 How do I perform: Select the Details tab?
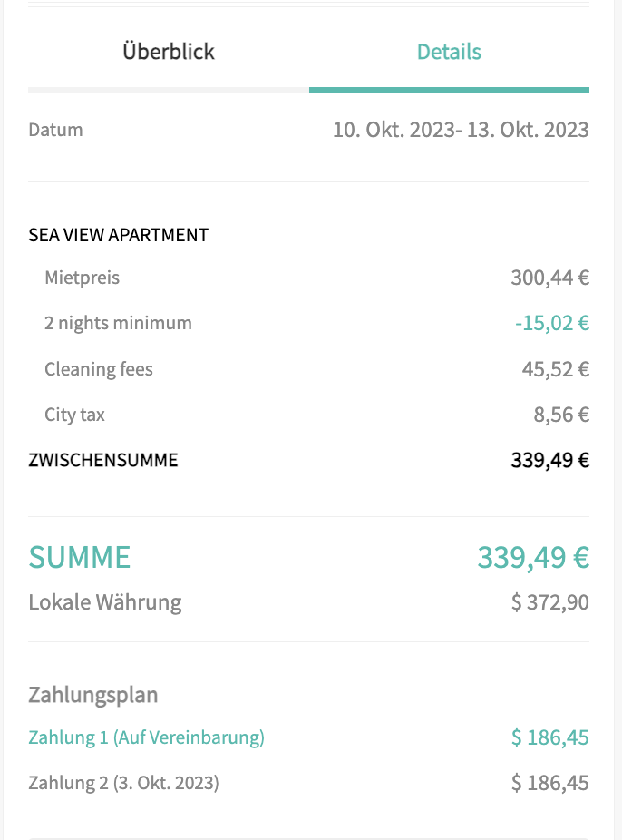point(449,52)
